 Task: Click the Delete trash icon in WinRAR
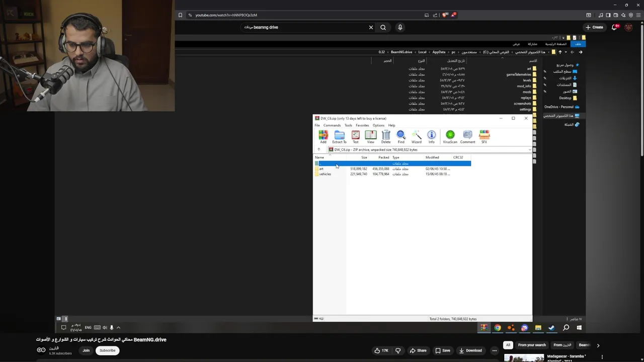click(x=386, y=137)
